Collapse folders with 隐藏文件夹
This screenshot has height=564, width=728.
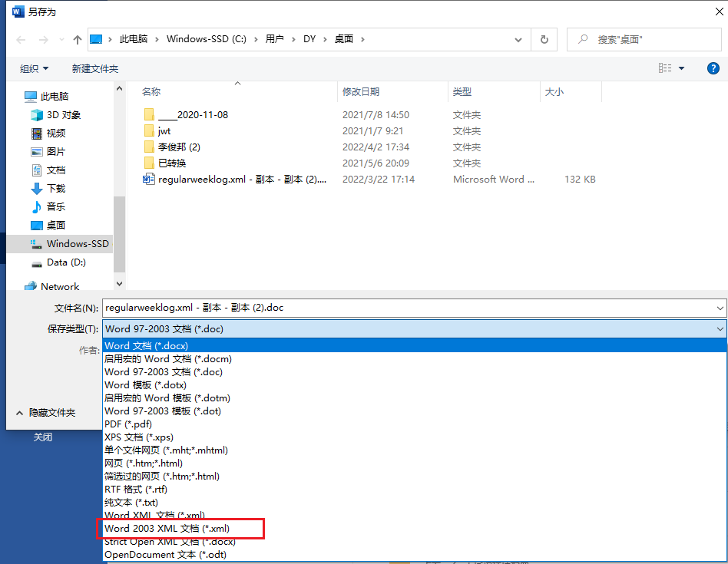pyautogui.click(x=45, y=412)
